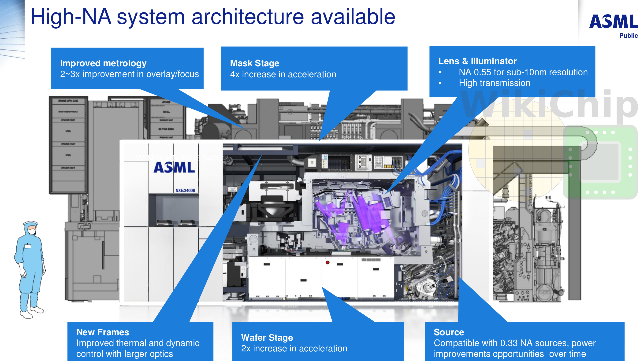This screenshot has width=644, height=361.
Task: Click the 'Public' classification label
Action: (x=628, y=36)
